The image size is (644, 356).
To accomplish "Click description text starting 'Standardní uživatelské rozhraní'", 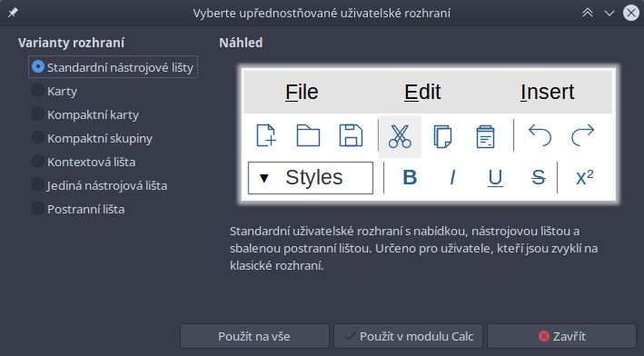I will point(413,248).
